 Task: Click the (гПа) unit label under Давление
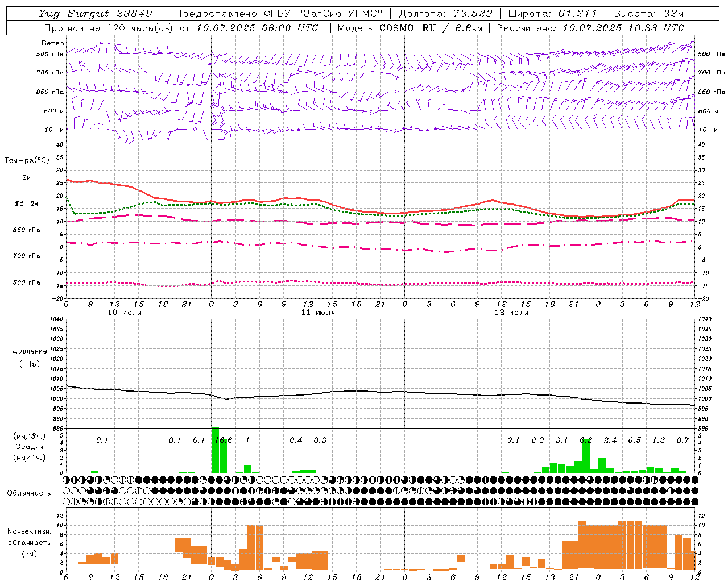30,364
